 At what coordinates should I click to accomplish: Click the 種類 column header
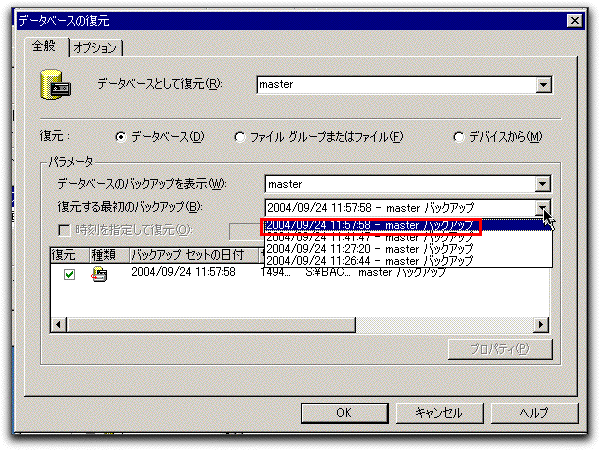click(x=109, y=255)
